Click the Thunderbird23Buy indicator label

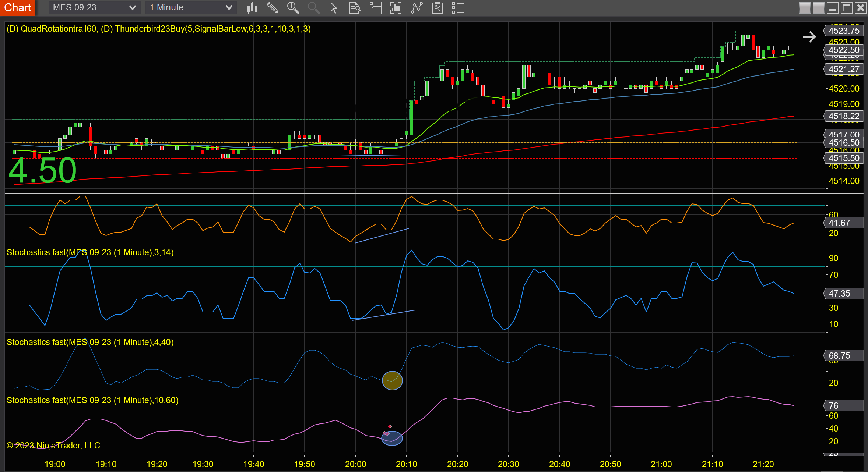(x=206, y=29)
